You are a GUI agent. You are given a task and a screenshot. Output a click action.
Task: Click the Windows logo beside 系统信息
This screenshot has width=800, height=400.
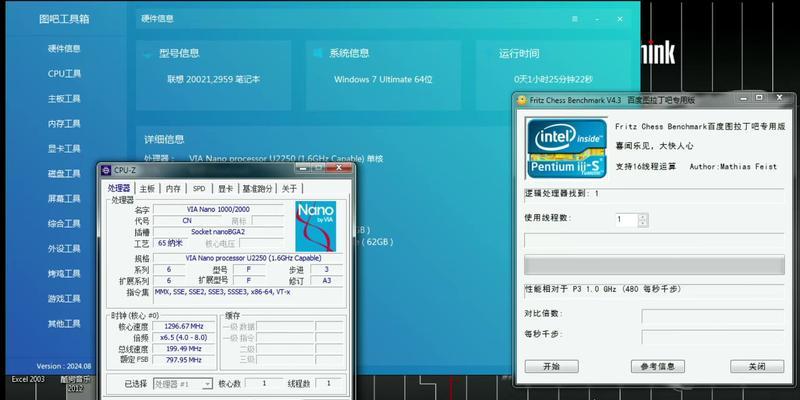tap(318, 53)
